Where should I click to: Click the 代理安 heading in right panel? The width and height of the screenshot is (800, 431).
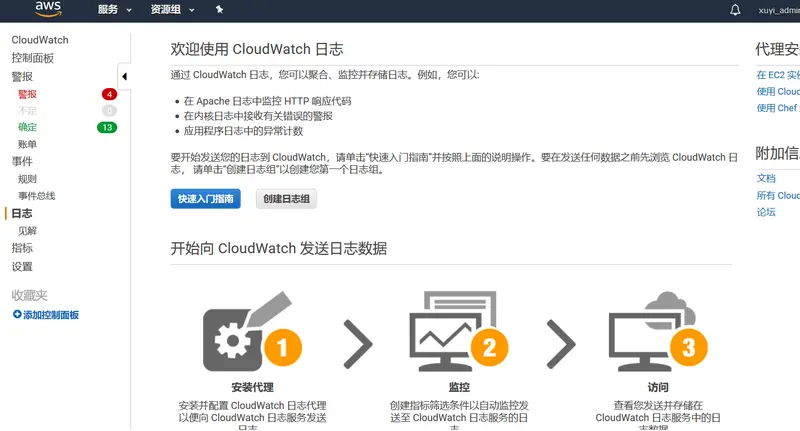778,49
